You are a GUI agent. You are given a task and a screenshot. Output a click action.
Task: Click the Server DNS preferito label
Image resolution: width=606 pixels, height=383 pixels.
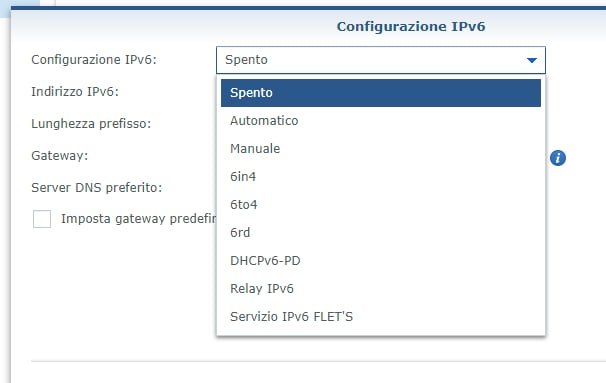[x=97, y=187]
